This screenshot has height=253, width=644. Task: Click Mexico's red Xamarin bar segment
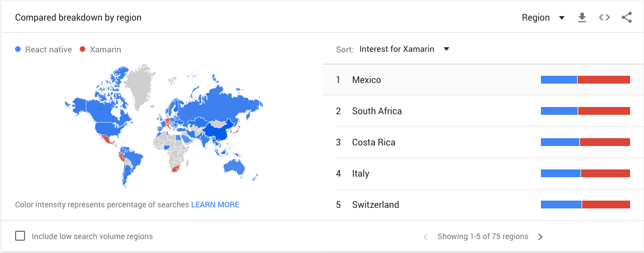coord(604,80)
